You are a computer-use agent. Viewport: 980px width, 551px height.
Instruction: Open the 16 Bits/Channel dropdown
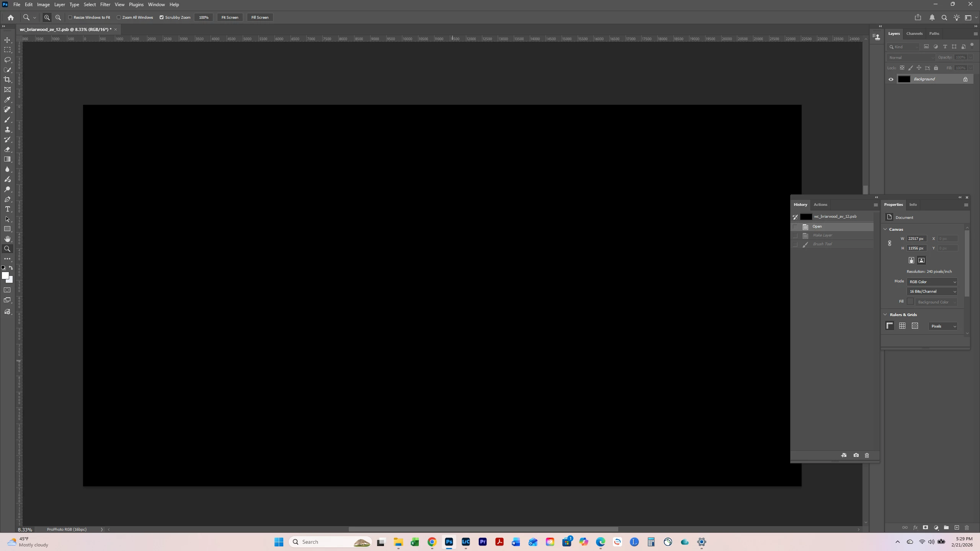932,291
